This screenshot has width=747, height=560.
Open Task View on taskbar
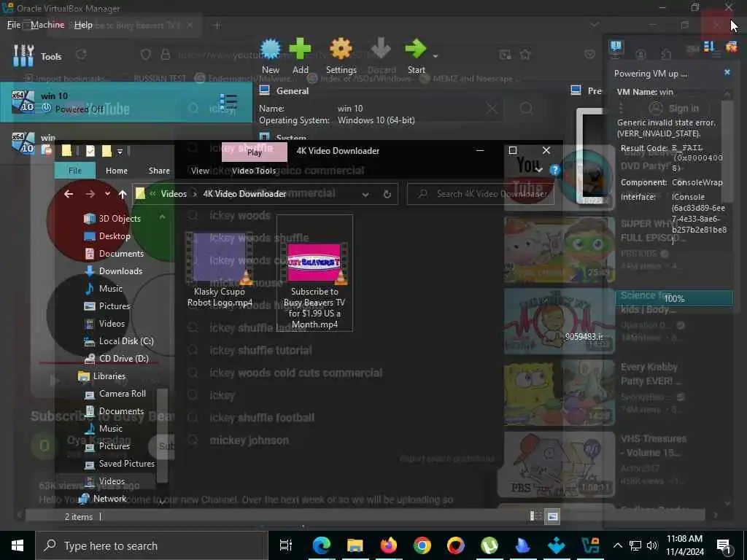pos(286,545)
